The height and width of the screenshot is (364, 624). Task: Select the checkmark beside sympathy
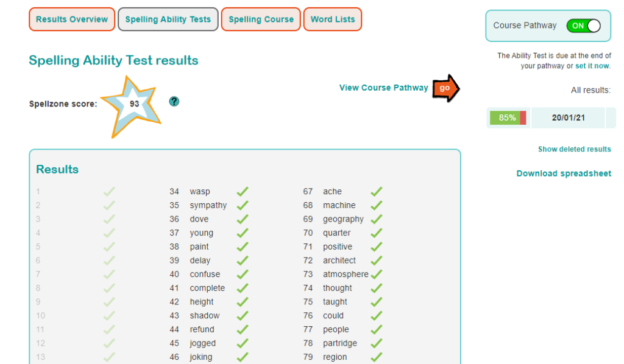coord(242,205)
